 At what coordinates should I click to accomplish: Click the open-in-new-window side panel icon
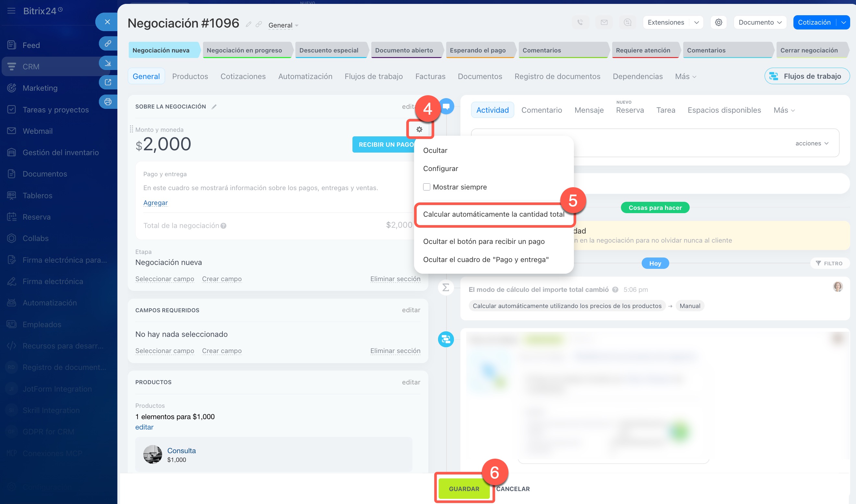108,82
